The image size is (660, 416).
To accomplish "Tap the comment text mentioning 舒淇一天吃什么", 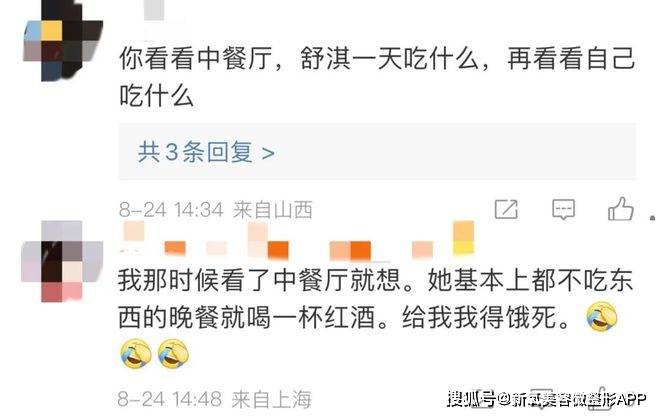I will pos(377,77).
